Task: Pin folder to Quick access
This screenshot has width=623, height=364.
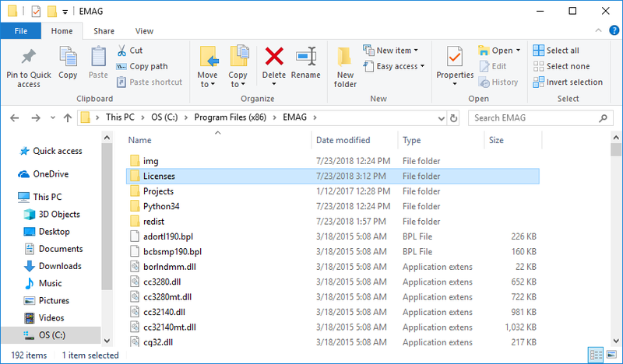Action: click(29, 68)
